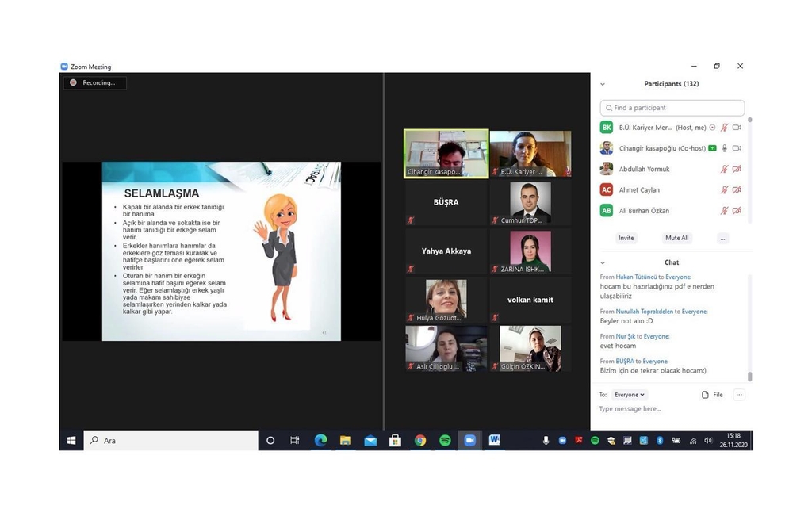Mute Abdullah Yormuk's microphone icon
Image resolution: width=812 pixels, height=509 pixels.
(724, 170)
